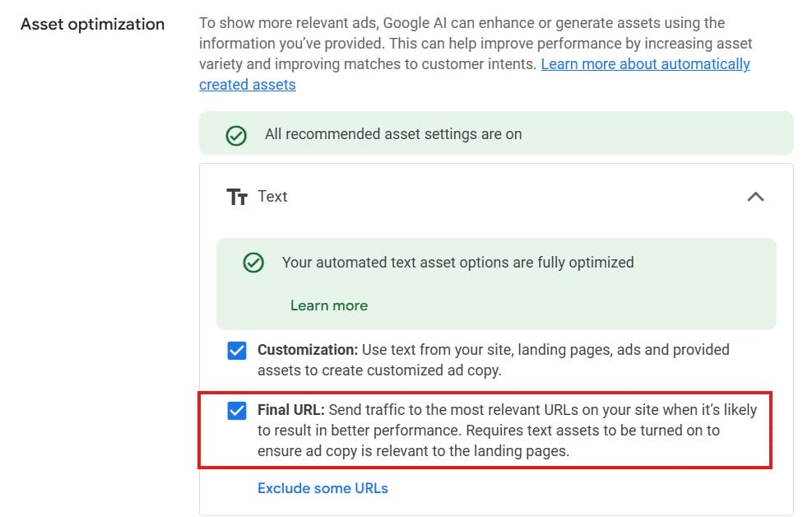Click the green checkmark on the recommendations banner
This screenshot has height=517, width=812.
coord(236,133)
